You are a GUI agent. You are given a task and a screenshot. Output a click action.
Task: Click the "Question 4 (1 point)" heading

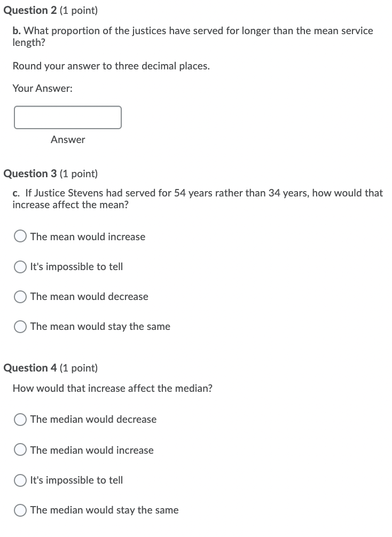51,367
